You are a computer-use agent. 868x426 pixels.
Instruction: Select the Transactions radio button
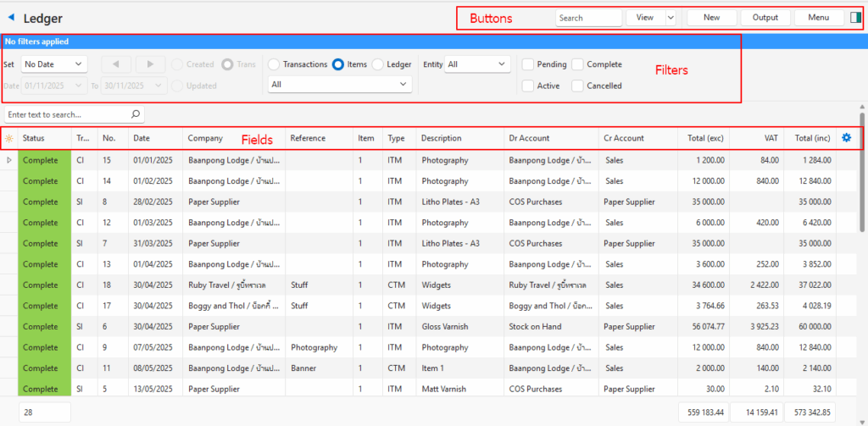(274, 64)
